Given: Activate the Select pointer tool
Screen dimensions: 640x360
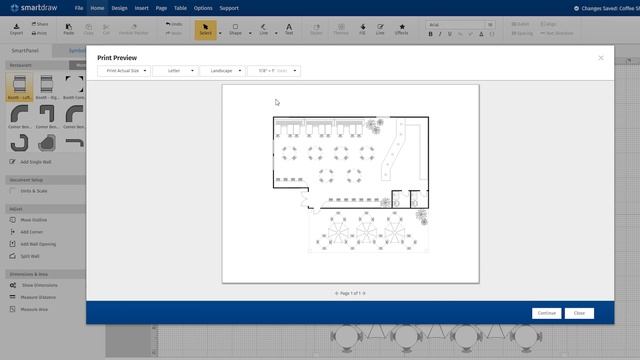Looking at the screenshot, I should [205, 29].
